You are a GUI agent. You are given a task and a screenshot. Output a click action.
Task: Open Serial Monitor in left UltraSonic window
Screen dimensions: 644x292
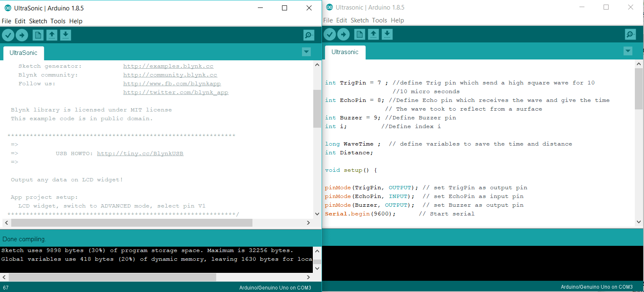point(309,35)
